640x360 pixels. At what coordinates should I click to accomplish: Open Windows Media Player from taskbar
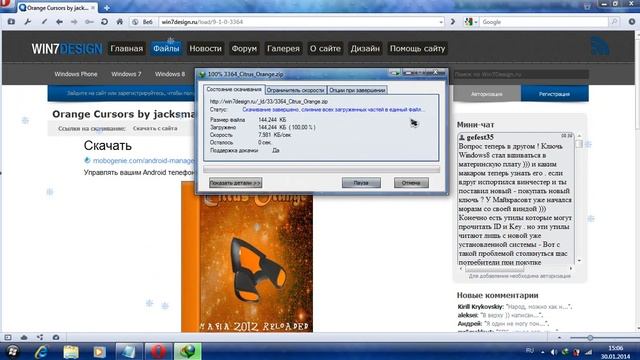100,351
